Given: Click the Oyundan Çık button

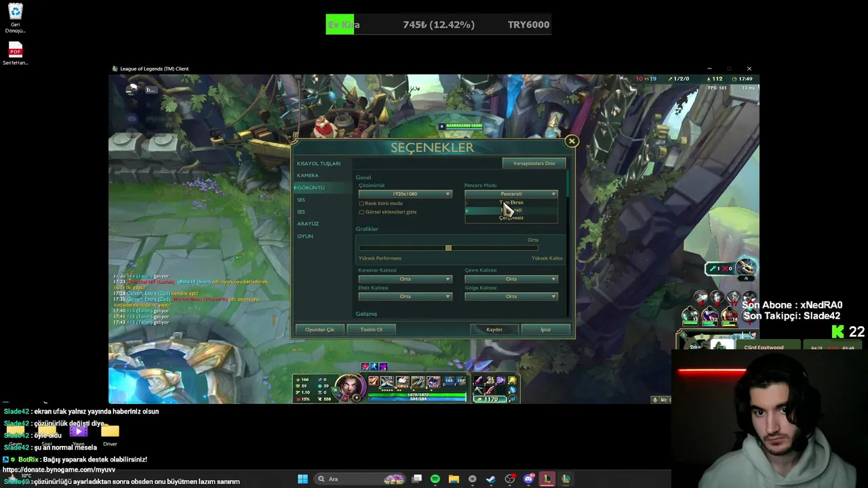Looking at the screenshot, I should tap(319, 329).
